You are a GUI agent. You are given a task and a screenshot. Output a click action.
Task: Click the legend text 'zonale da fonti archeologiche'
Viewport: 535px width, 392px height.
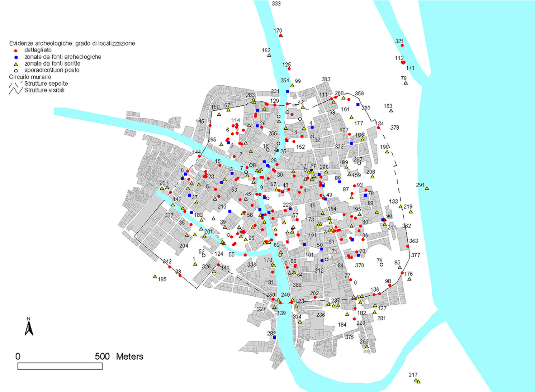point(63,57)
